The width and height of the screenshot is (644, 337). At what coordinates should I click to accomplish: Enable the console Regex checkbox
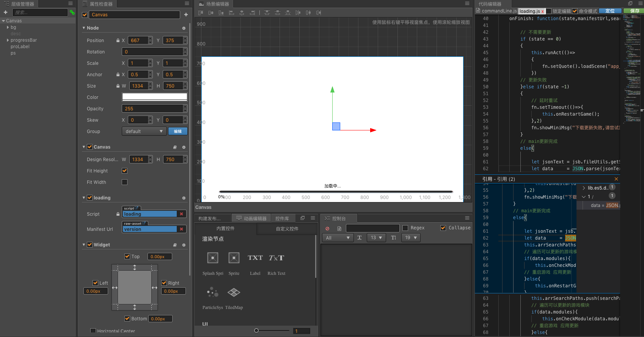point(405,228)
